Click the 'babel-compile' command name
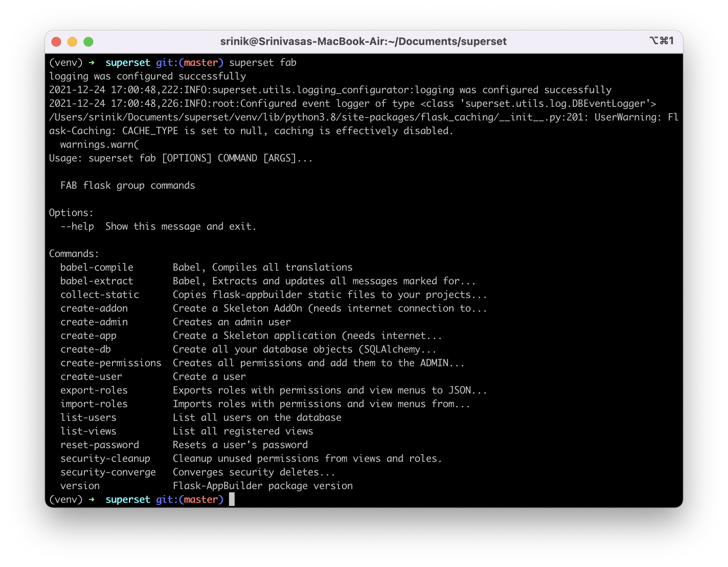The width and height of the screenshot is (728, 567). pyautogui.click(x=97, y=267)
